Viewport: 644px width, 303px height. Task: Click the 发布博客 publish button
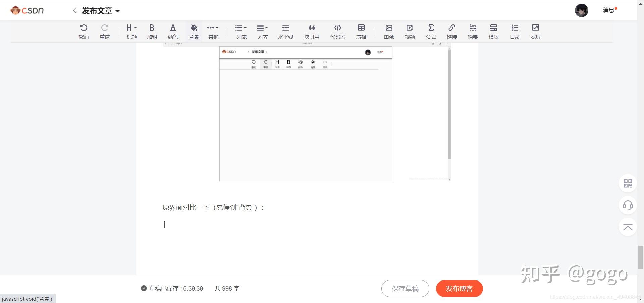[459, 289]
